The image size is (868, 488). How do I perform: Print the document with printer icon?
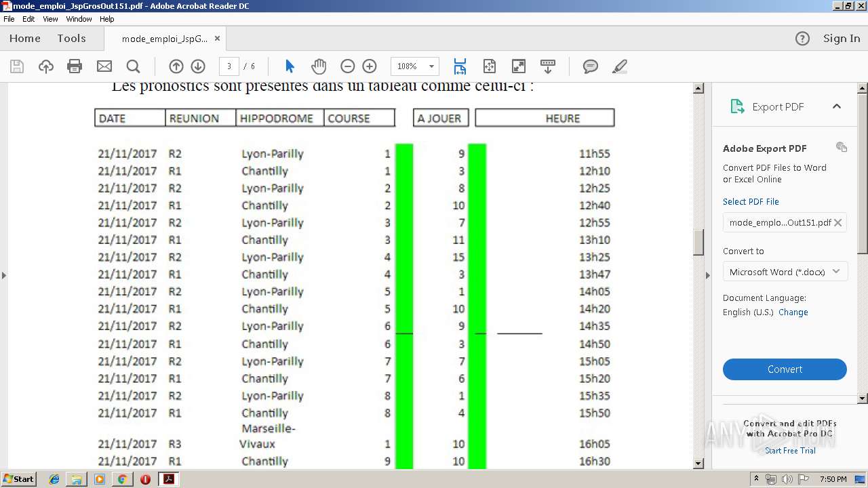pos(75,66)
